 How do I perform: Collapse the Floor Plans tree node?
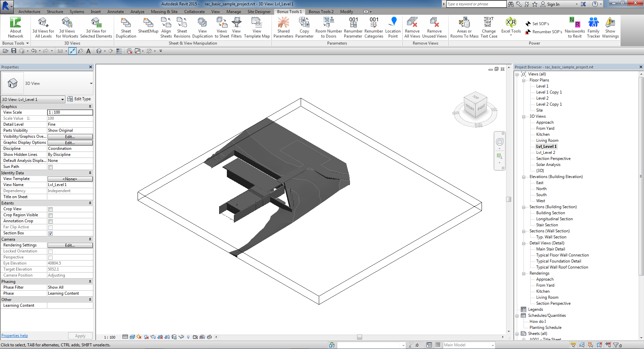(524, 80)
